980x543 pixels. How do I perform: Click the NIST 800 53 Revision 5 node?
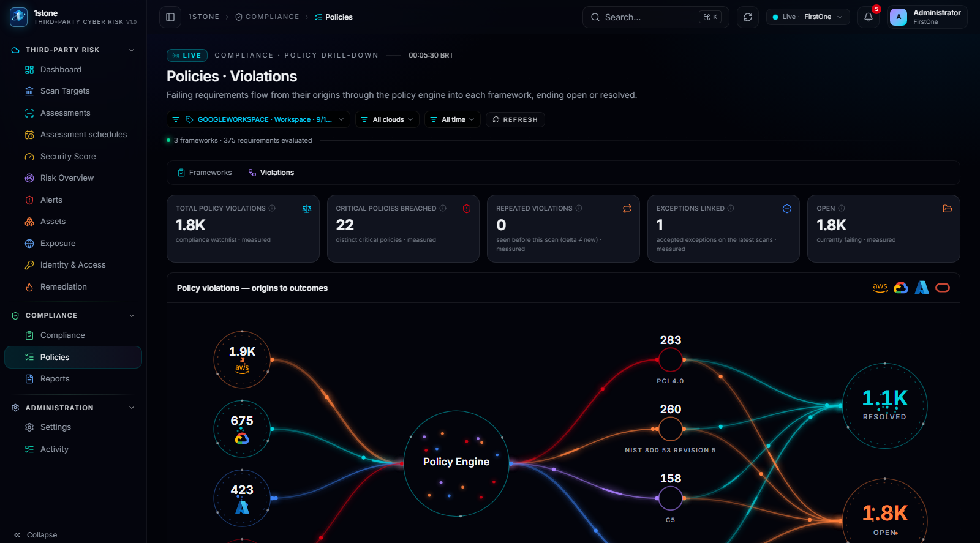click(671, 429)
